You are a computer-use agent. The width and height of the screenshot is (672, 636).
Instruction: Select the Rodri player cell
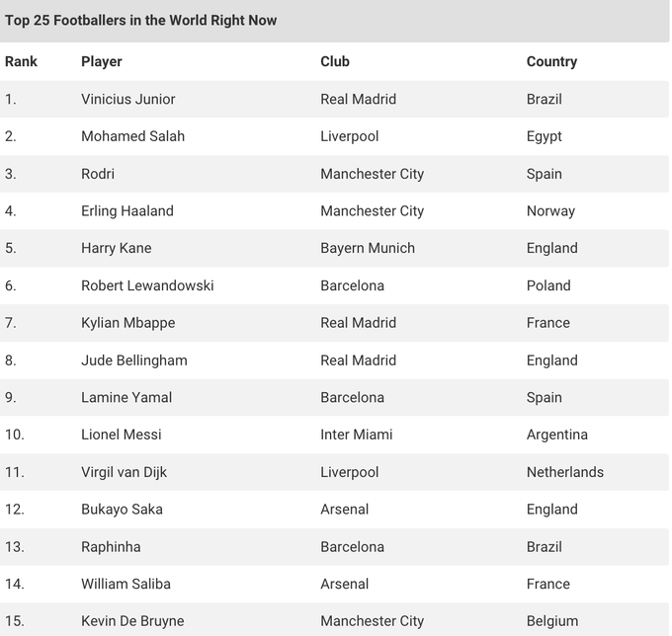click(x=98, y=174)
